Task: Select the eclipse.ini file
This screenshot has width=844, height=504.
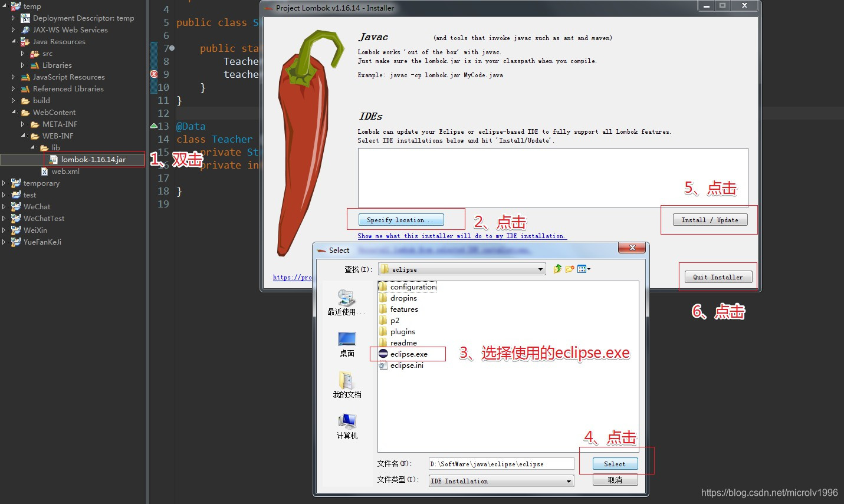Action: tap(401, 365)
